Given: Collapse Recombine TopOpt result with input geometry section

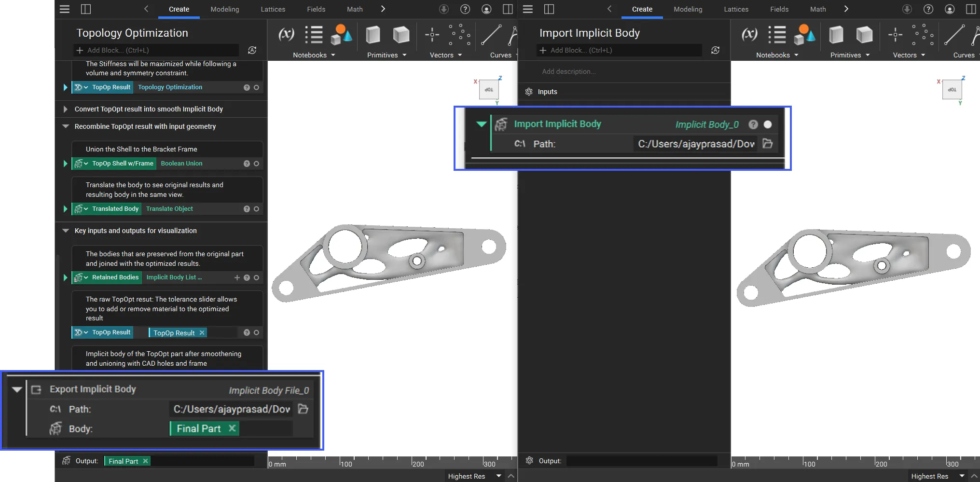Looking at the screenshot, I should coord(65,126).
